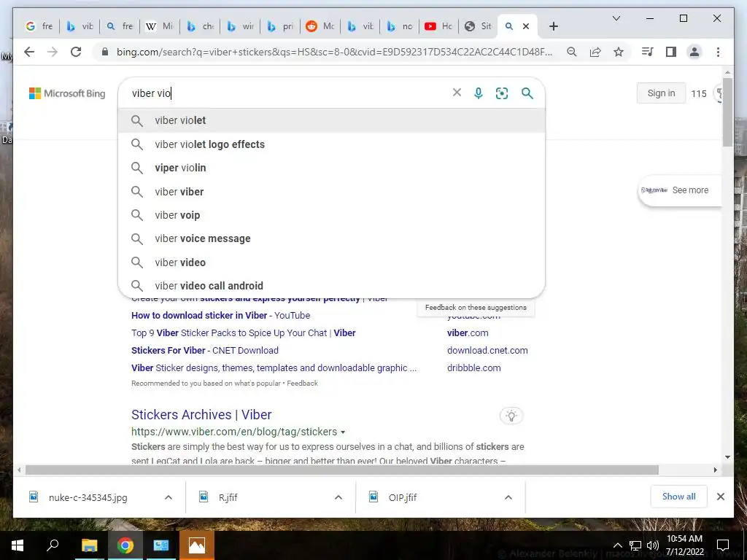Close the active Bing tab
747x560 pixels.
coord(526,27)
